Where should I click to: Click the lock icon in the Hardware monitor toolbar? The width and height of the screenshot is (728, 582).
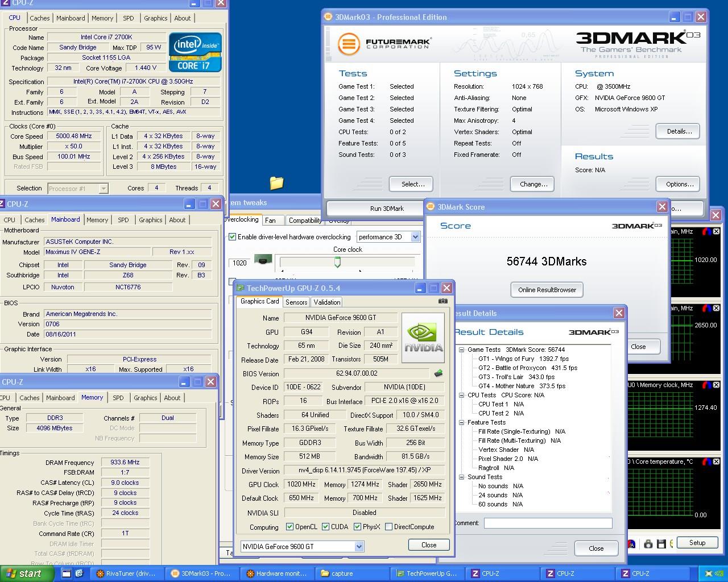pos(648,544)
